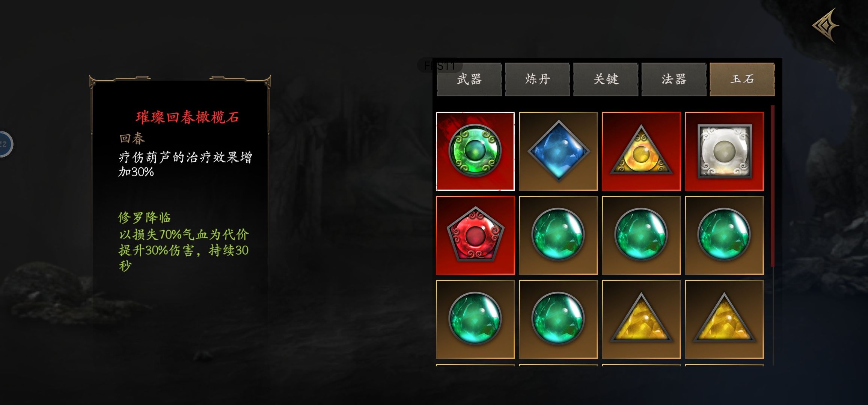Open the 武器 tab

pos(469,79)
